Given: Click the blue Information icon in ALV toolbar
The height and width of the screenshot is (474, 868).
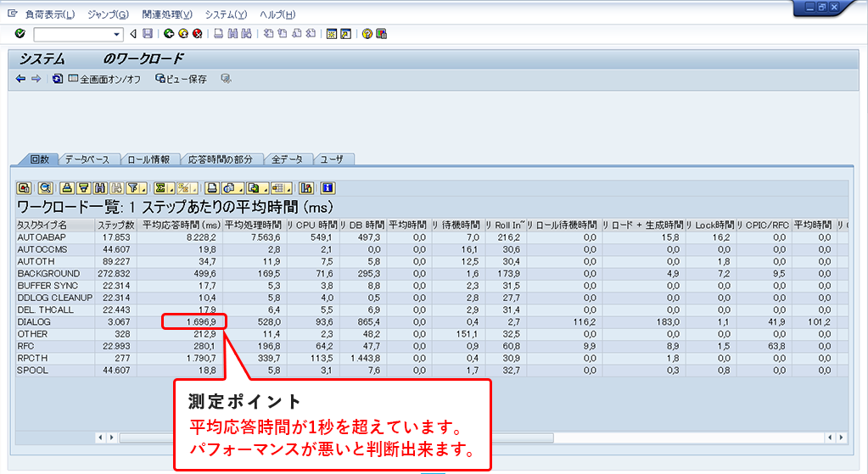Looking at the screenshot, I should [328, 188].
